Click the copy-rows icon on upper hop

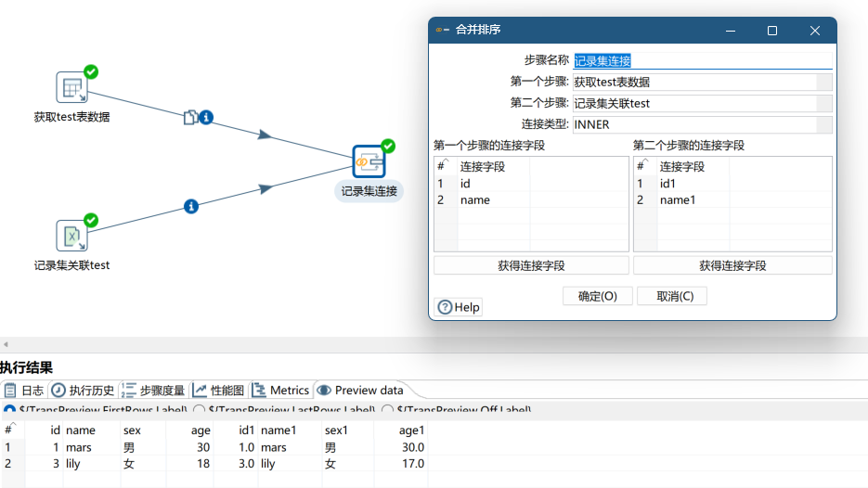[x=190, y=117]
